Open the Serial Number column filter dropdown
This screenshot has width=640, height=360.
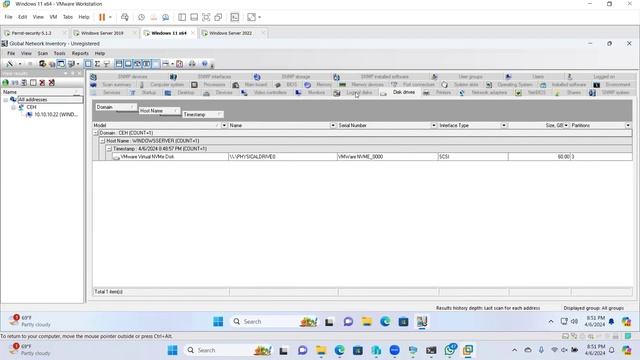click(434, 126)
